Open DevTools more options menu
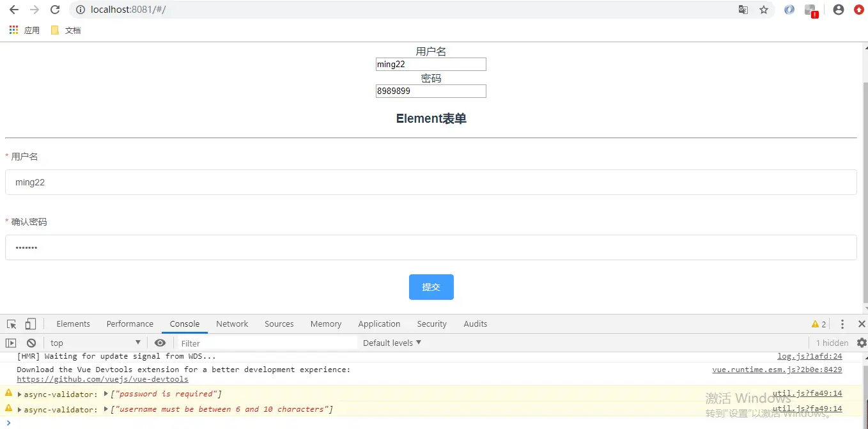868x429 pixels. (x=842, y=324)
